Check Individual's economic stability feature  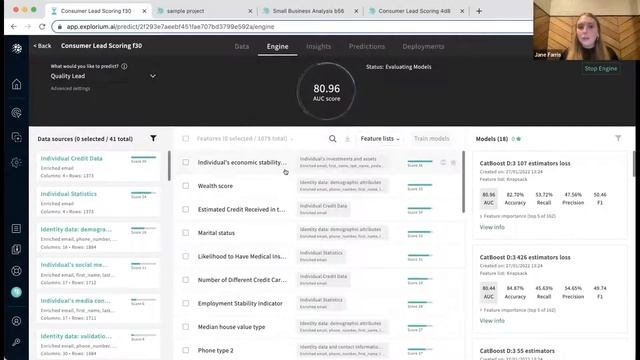(186, 162)
